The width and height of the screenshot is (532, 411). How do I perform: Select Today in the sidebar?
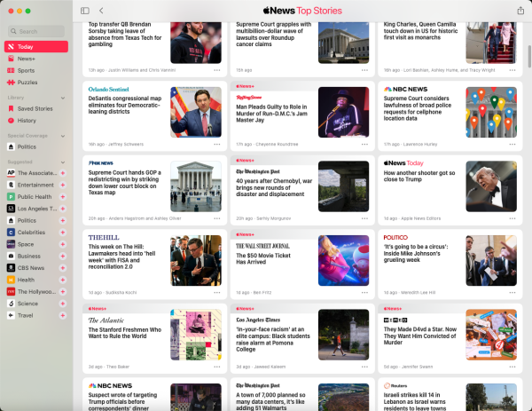[x=36, y=46]
